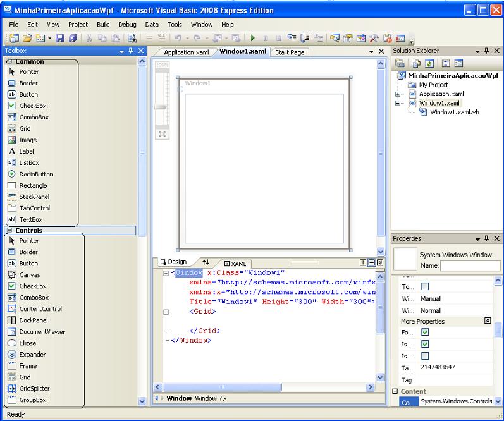This screenshot has height=421, width=504.
Task: Click the Tag property value field
Action: click(456, 380)
